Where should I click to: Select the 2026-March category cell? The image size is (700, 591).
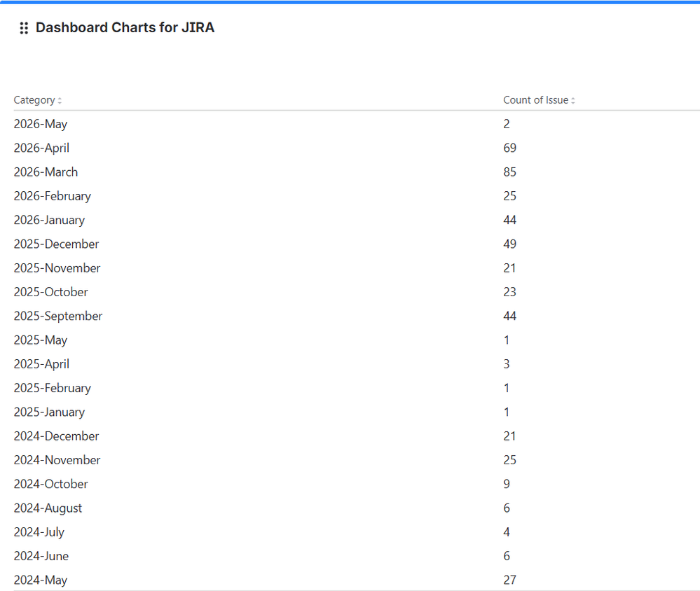coord(46,172)
